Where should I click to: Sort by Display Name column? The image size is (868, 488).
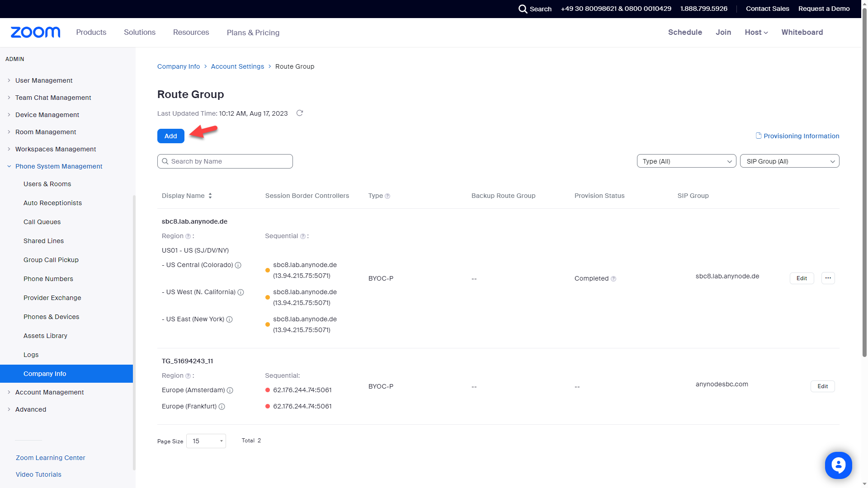210,196
